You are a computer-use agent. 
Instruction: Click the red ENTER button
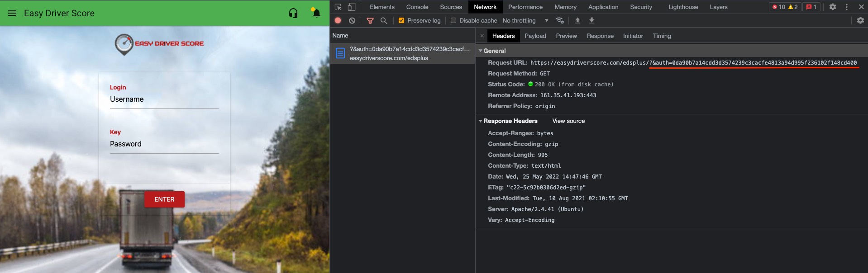[x=164, y=199]
